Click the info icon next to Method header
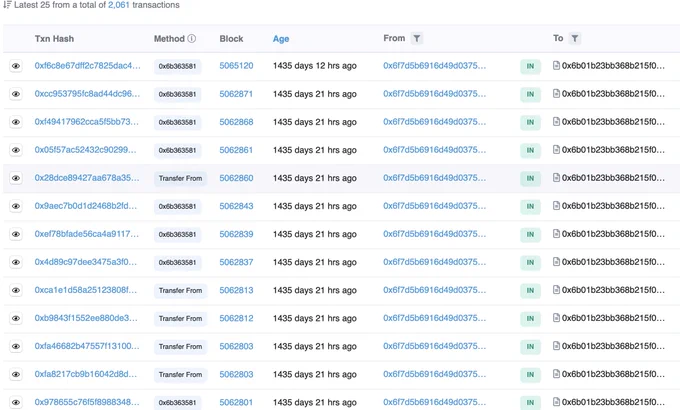This screenshot has height=410, width=680. tap(192, 39)
